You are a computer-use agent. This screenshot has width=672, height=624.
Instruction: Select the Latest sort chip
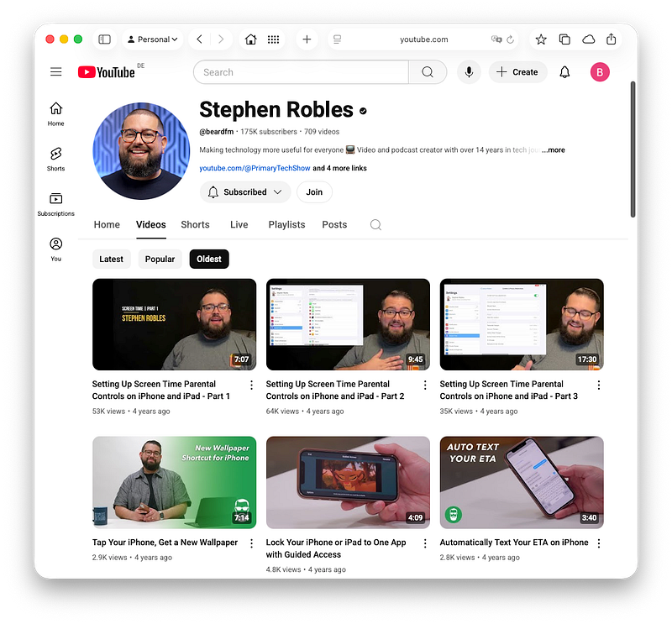[112, 259]
